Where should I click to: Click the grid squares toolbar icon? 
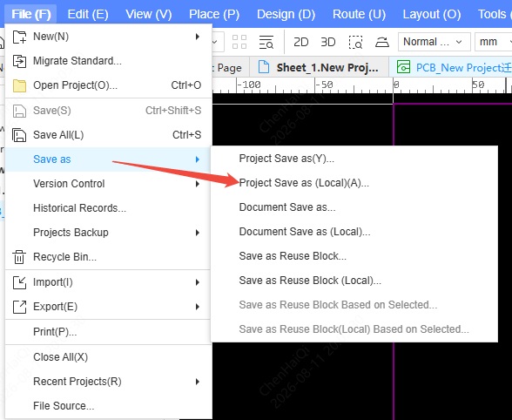(x=239, y=42)
